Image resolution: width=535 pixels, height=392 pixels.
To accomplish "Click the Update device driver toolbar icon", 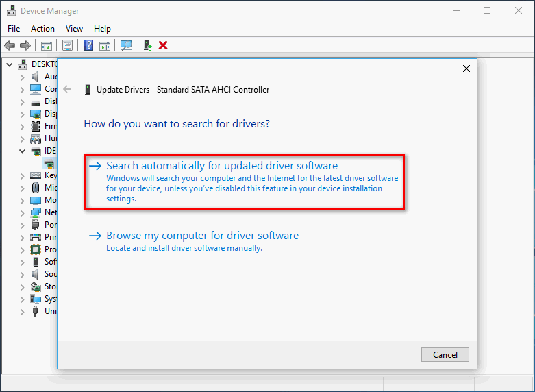I will (147, 46).
